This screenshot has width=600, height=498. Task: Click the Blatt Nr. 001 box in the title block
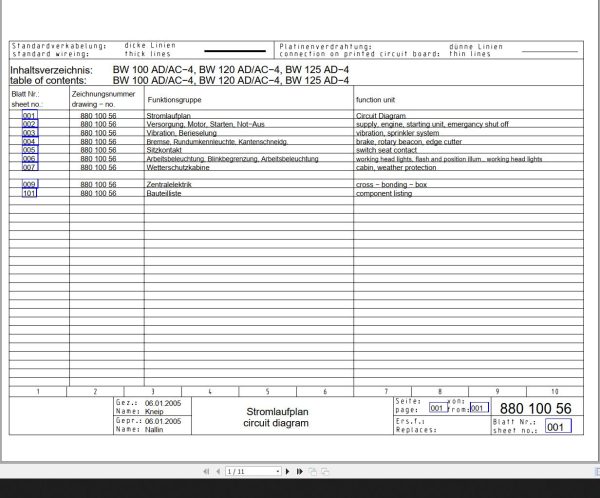pos(558,426)
